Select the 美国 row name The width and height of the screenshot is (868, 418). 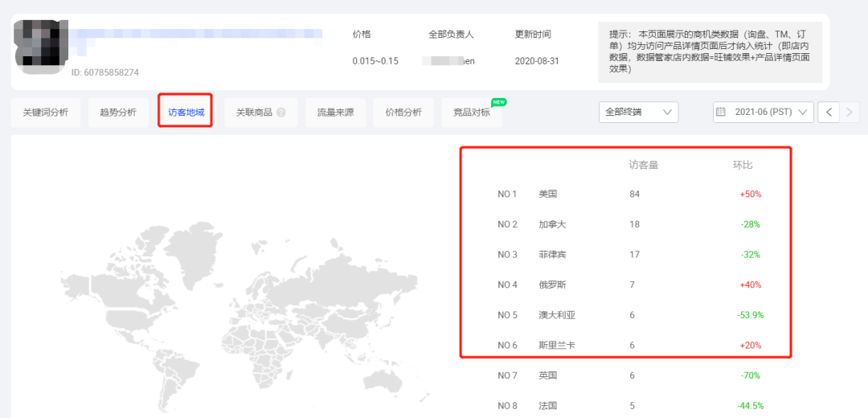coord(547,195)
